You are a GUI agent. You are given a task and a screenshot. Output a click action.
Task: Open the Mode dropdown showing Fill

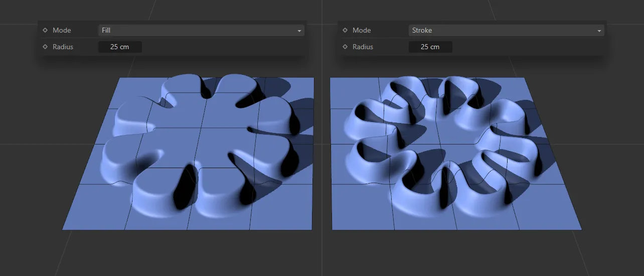[201, 31]
